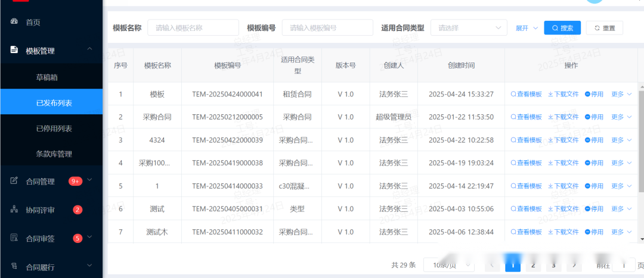Click 查看模板 for the 采购合同 row
The height and width of the screenshot is (278, 644).
[526, 117]
